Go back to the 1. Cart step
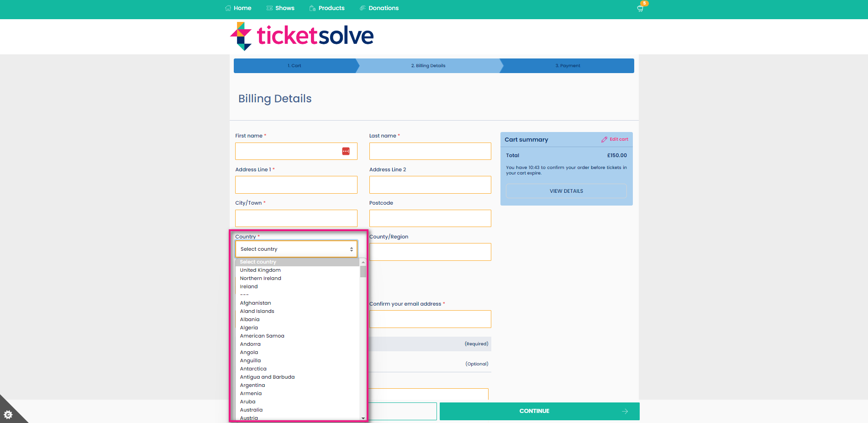 click(x=294, y=65)
